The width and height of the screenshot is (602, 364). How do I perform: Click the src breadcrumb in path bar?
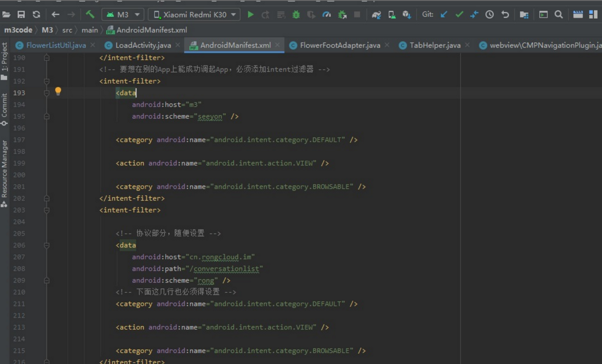point(67,30)
